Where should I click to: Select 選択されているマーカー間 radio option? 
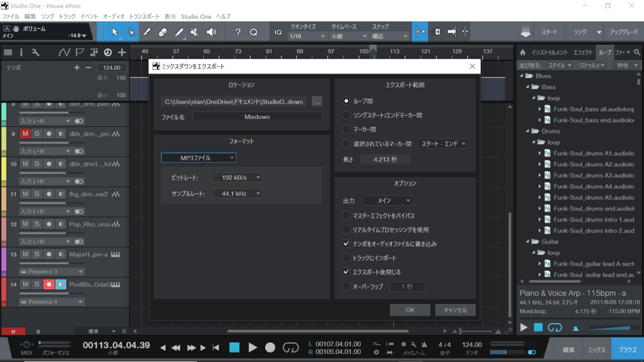(346, 144)
